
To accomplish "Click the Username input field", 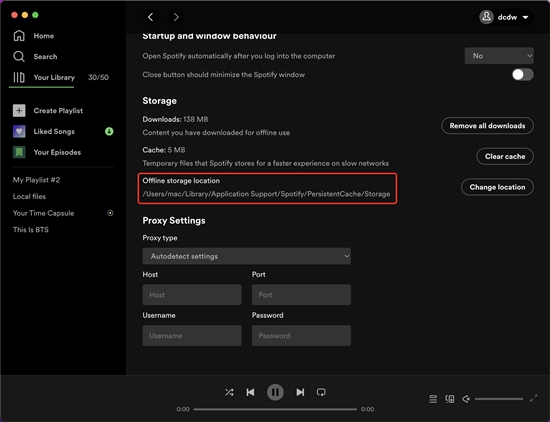I will [x=192, y=335].
